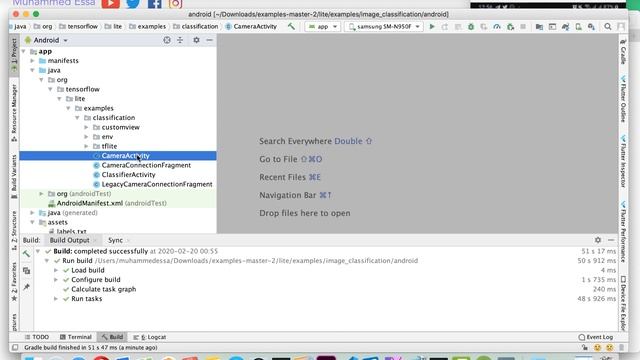
Task: Open Project panel gear settings
Action: 196,40
